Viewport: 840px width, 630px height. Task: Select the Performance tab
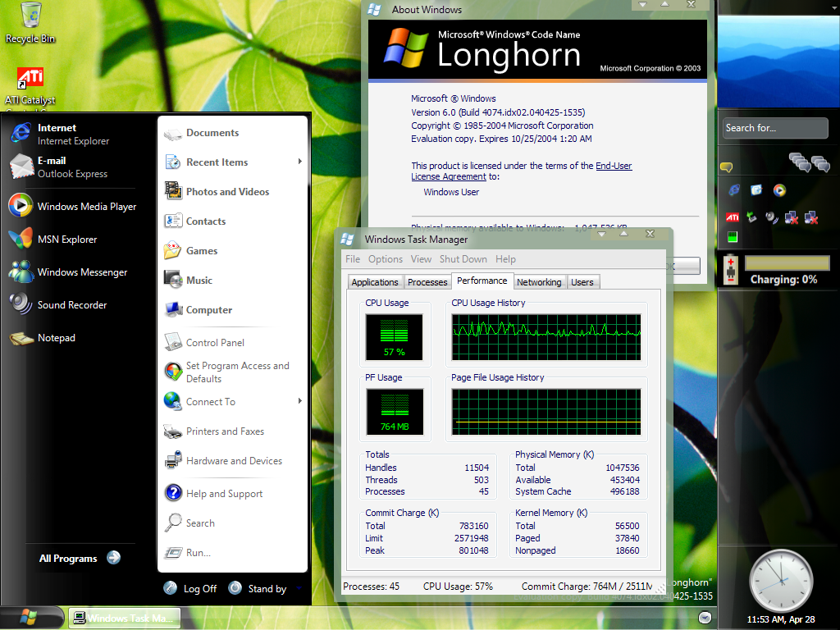click(x=482, y=281)
